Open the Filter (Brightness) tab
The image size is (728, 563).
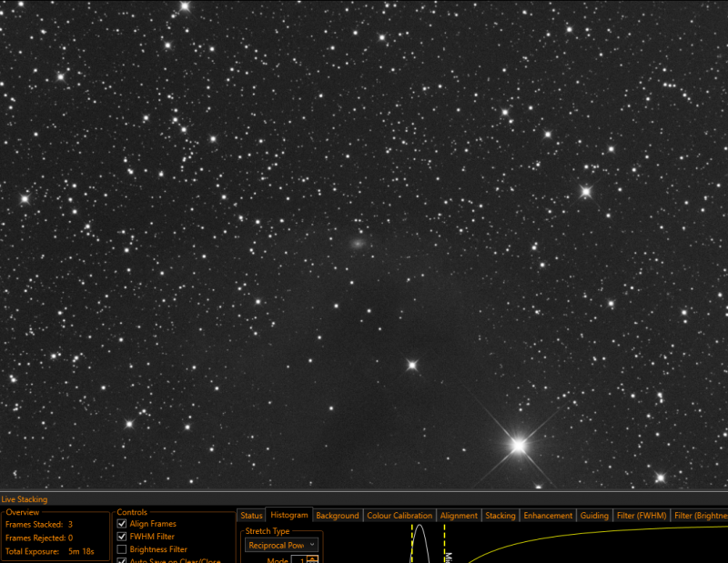701,516
